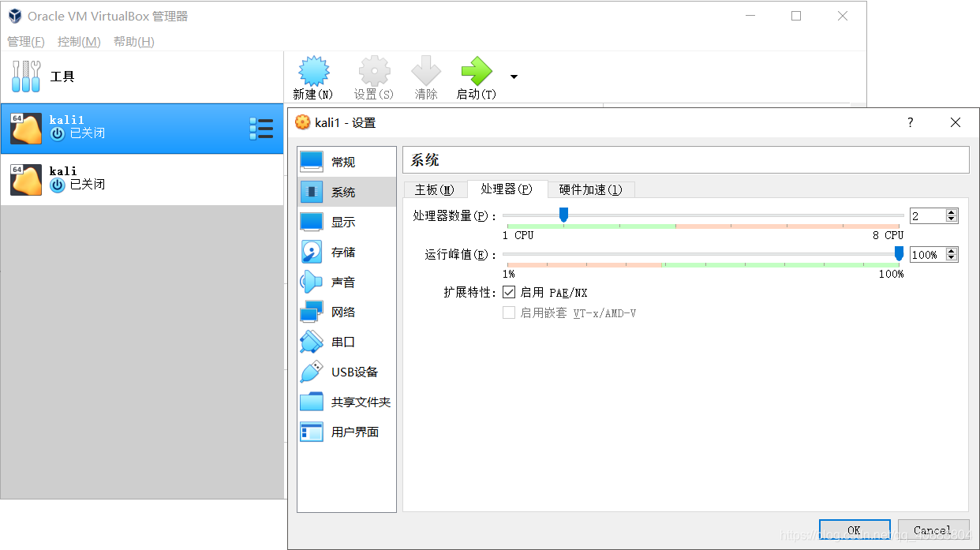Image resolution: width=980 pixels, height=550 pixels.
Task: Click the kali1 settings dialog title icon
Action: point(302,122)
